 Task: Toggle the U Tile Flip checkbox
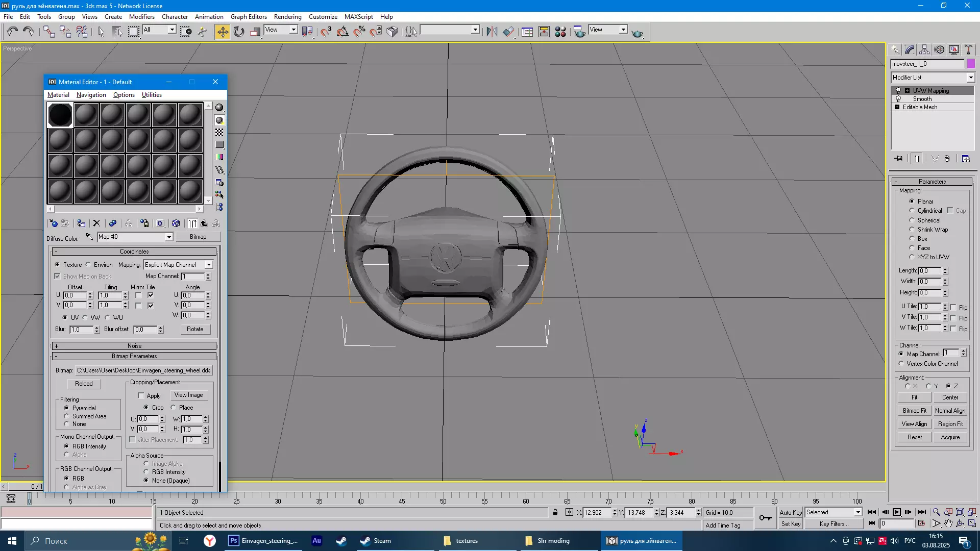(953, 307)
